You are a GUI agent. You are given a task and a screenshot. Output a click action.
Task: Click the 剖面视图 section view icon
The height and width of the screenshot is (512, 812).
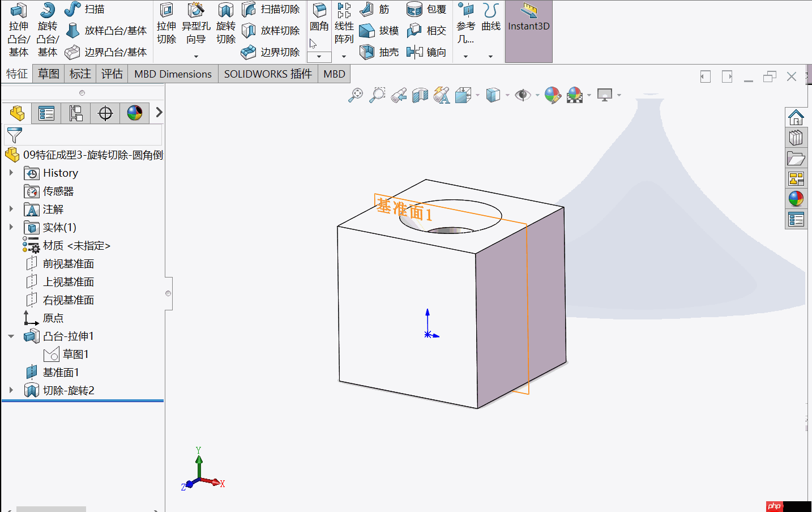click(x=420, y=95)
